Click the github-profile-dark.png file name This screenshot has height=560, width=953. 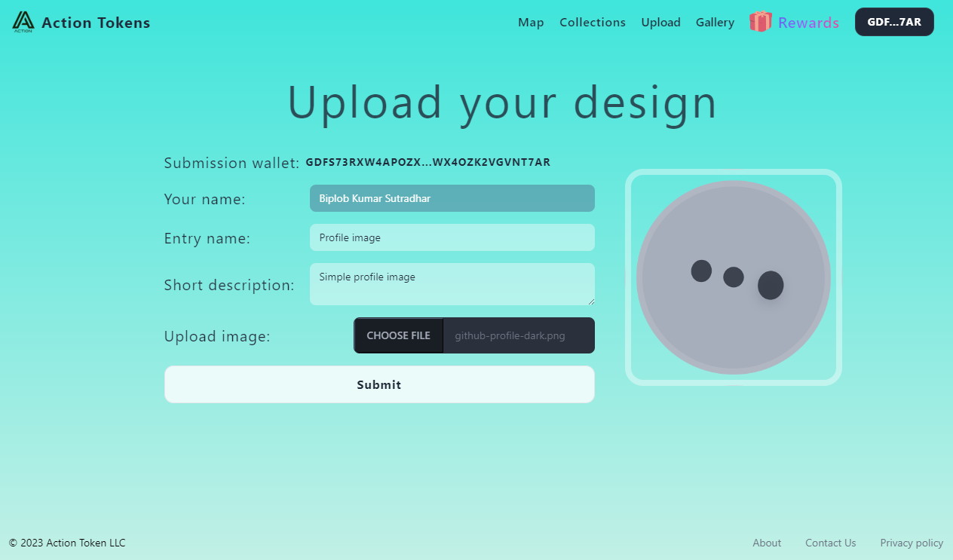click(510, 336)
